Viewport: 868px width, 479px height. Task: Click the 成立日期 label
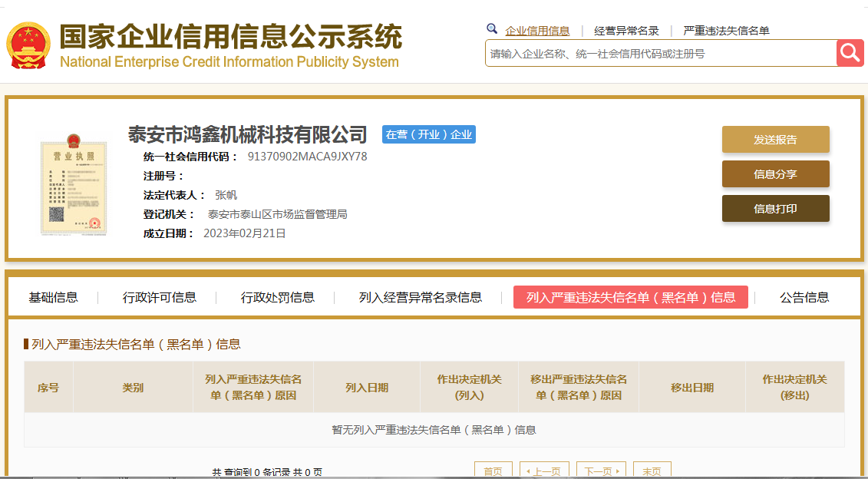coord(169,233)
